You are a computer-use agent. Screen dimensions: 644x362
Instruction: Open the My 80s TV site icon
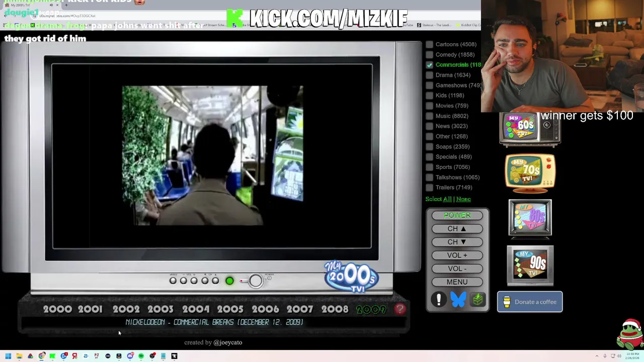pyautogui.click(x=530, y=218)
